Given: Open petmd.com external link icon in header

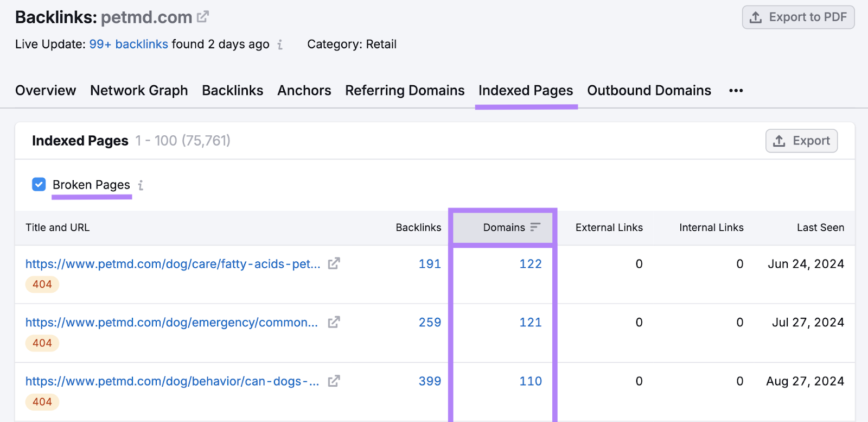Looking at the screenshot, I should pos(203,17).
